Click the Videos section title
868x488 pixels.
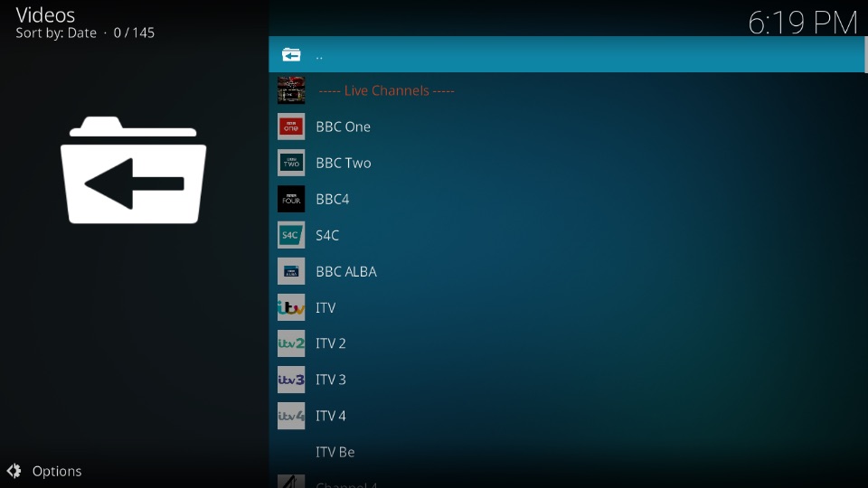(45, 15)
